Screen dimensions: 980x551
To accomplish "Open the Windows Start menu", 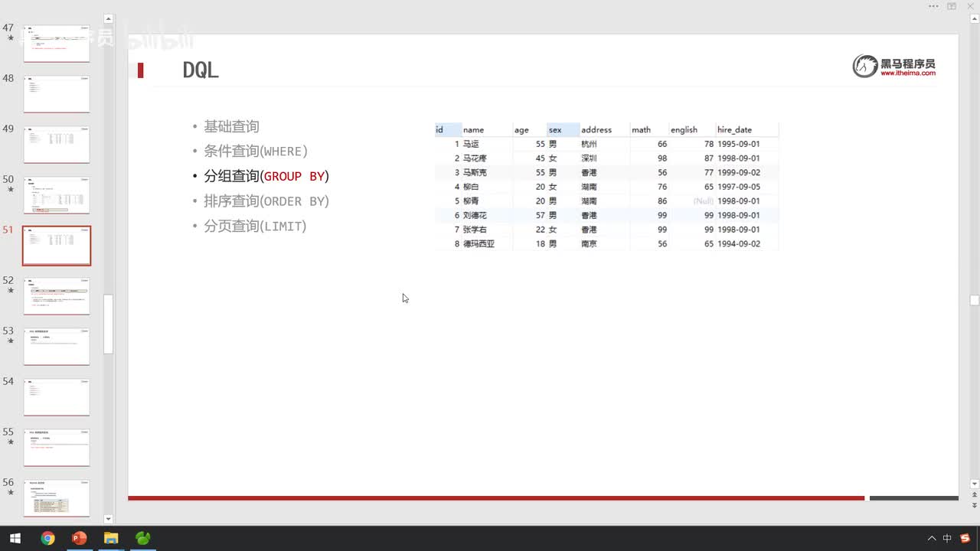I will pos(15,538).
